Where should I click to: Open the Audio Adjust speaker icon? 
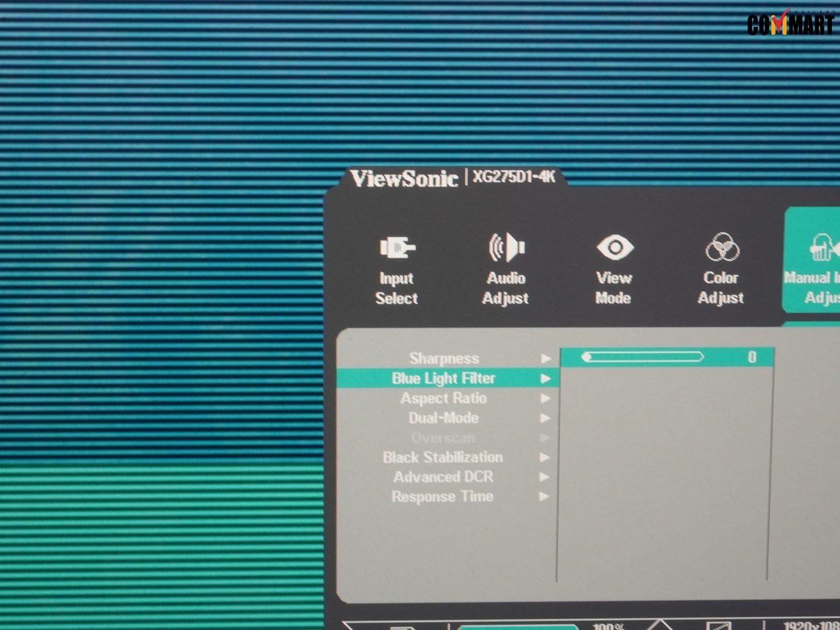[506, 247]
